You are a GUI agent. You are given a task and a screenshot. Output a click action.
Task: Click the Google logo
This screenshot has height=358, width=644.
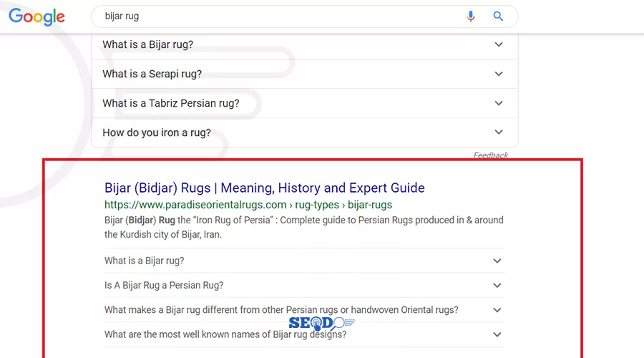click(x=36, y=17)
